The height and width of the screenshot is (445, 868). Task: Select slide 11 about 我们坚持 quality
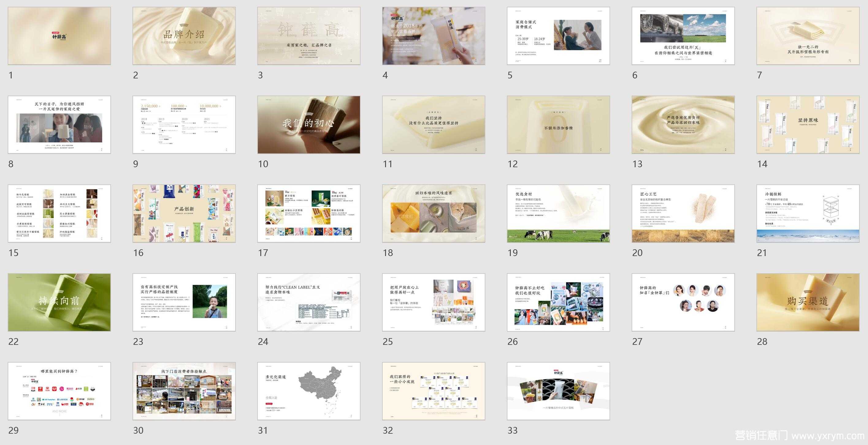click(x=434, y=125)
